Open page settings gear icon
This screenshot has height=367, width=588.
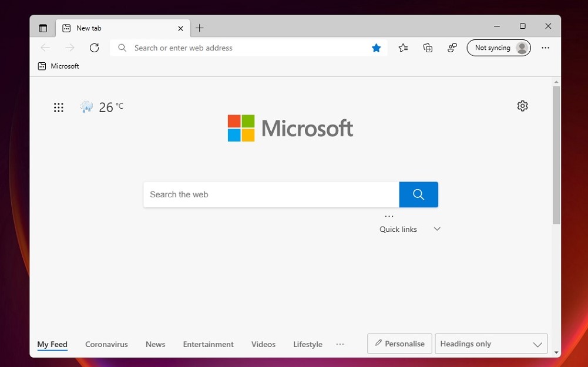click(x=522, y=106)
